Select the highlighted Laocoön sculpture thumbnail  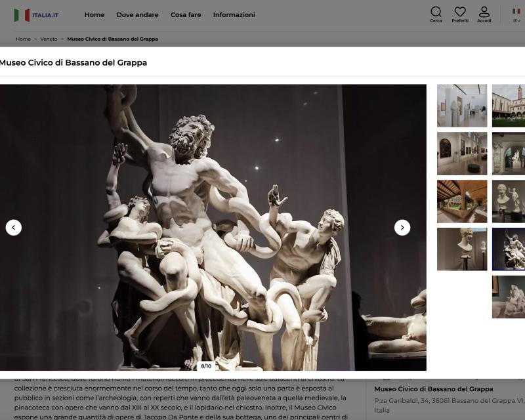(x=509, y=249)
